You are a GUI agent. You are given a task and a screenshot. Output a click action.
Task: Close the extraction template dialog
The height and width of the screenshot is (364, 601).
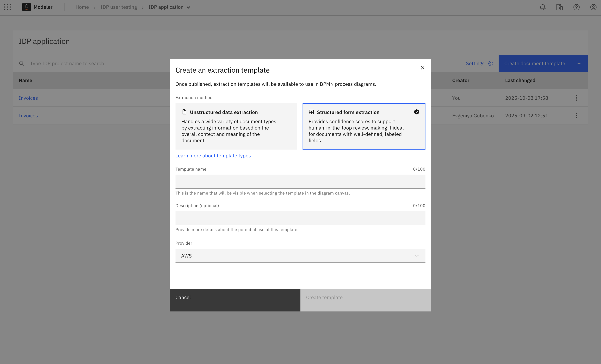pyautogui.click(x=422, y=68)
